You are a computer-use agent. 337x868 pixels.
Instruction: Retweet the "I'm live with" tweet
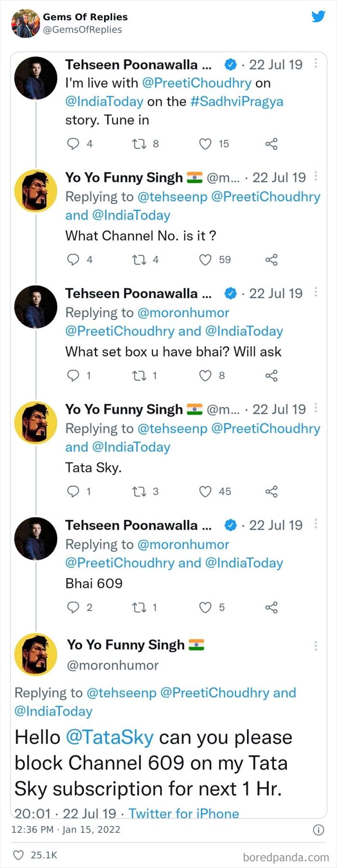click(139, 144)
